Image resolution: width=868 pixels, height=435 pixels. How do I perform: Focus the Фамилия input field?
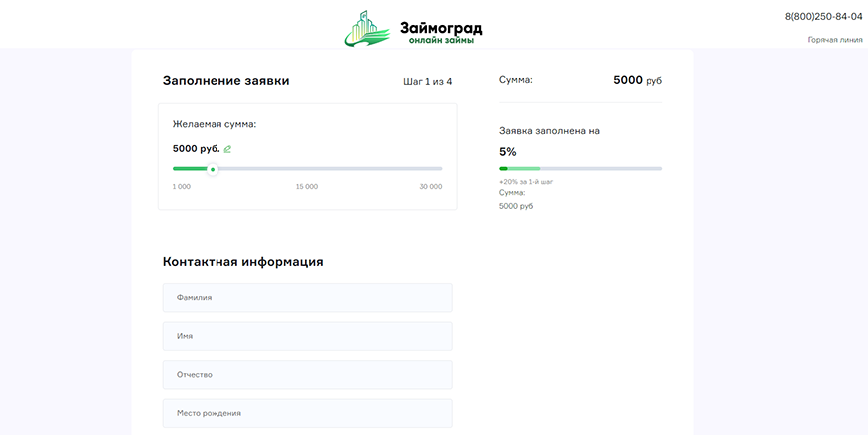pyautogui.click(x=307, y=297)
